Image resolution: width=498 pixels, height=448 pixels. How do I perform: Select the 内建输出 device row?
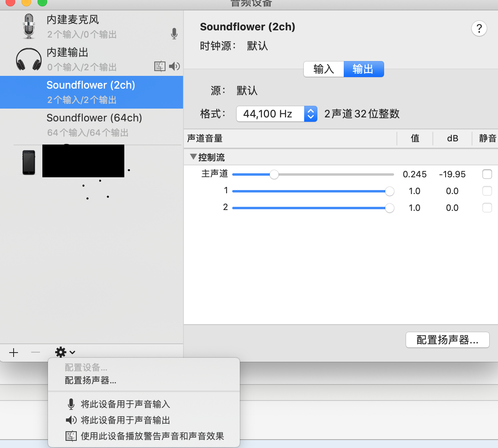pos(92,59)
